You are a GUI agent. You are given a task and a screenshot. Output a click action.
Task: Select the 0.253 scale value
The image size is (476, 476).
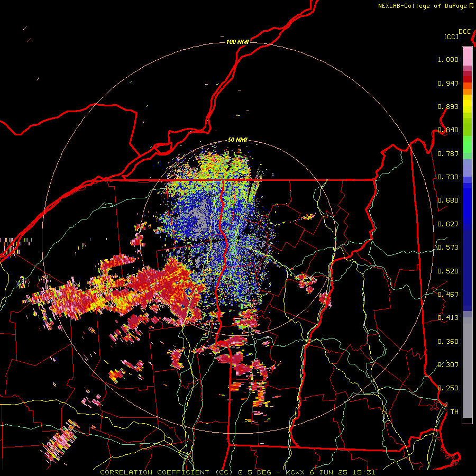pos(448,388)
